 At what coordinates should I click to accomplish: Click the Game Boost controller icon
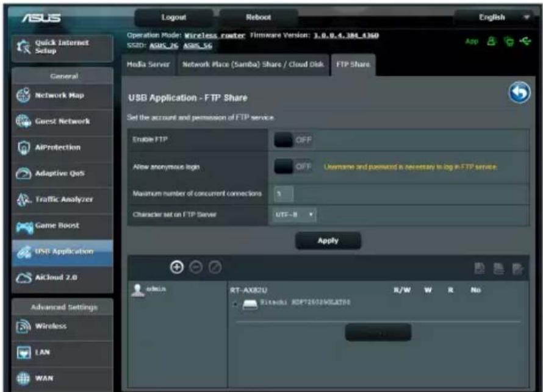pos(24,227)
